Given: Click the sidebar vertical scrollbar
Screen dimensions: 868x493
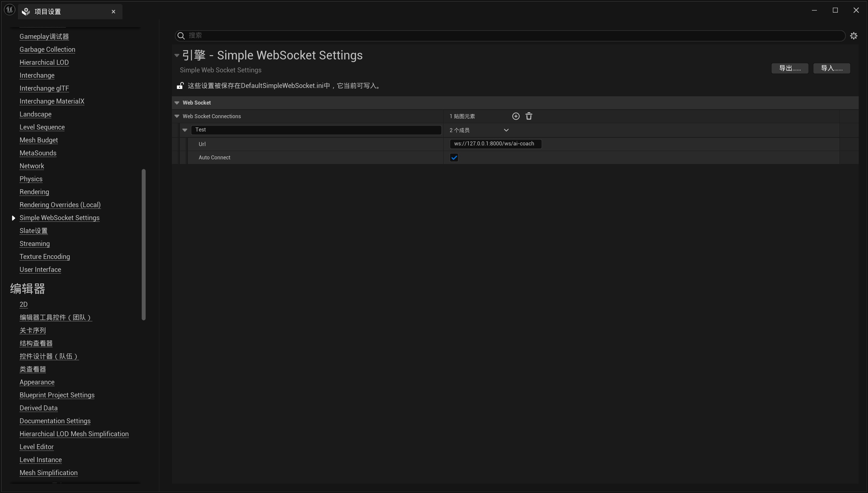Looking at the screenshot, I should [144, 244].
